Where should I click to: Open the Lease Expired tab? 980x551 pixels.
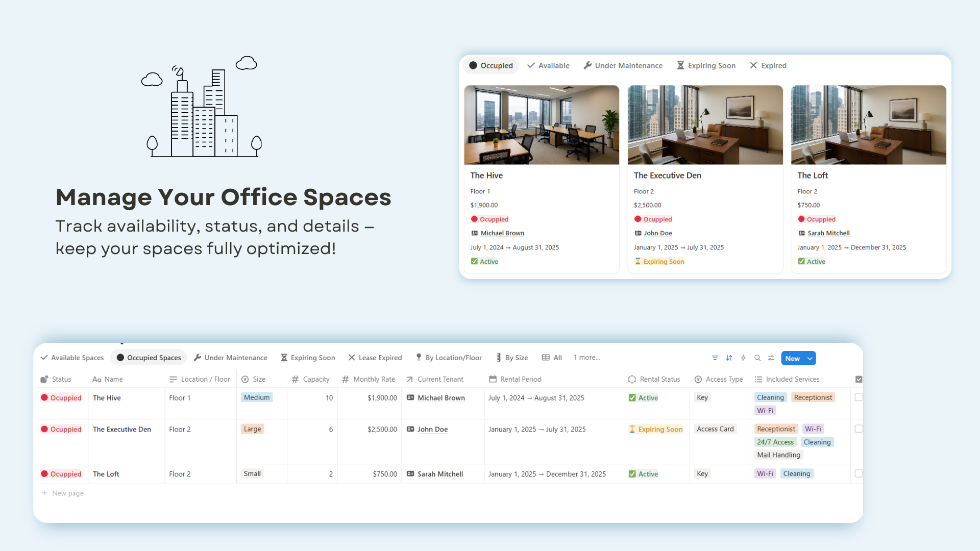tap(375, 358)
